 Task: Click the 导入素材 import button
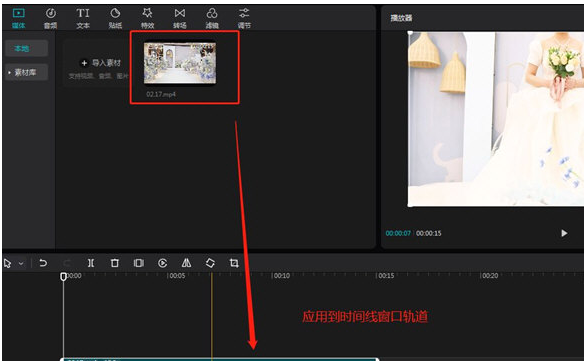[x=101, y=63]
